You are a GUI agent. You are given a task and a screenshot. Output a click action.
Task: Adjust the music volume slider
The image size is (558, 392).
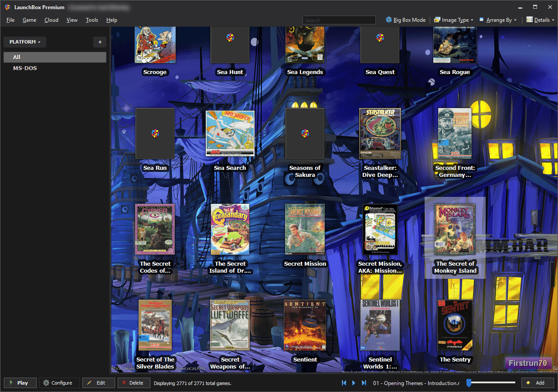tap(490, 383)
